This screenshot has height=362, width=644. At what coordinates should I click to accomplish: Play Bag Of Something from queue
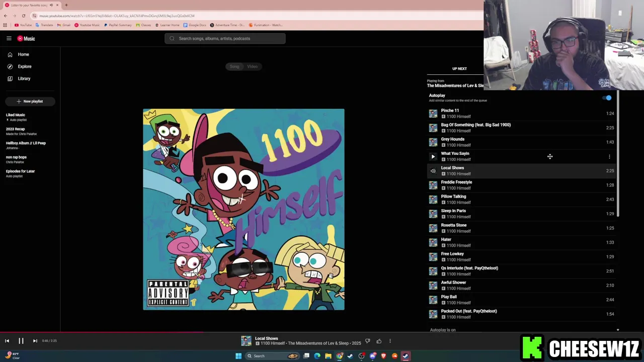click(522, 128)
